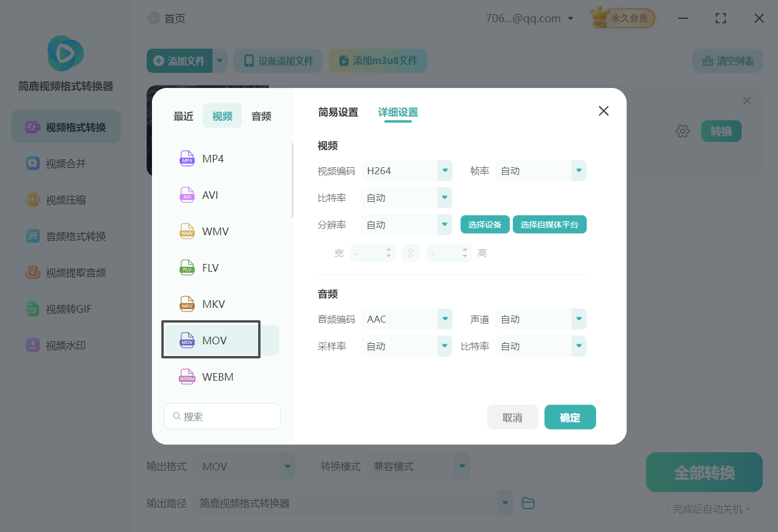Expand the 帧率 dropdown set to 自动
Viewport: 778px width, 532px height.
click(x=540, y=170)
